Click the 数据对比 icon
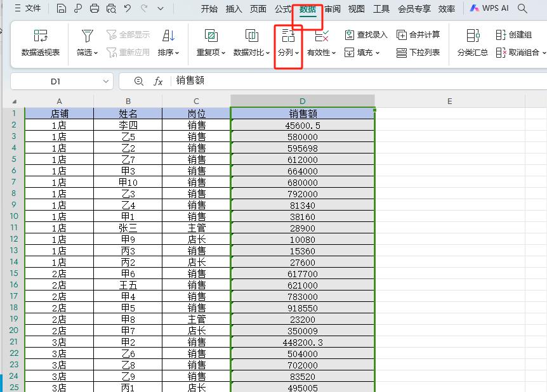The image size is (547, 392). click(251, 36)
